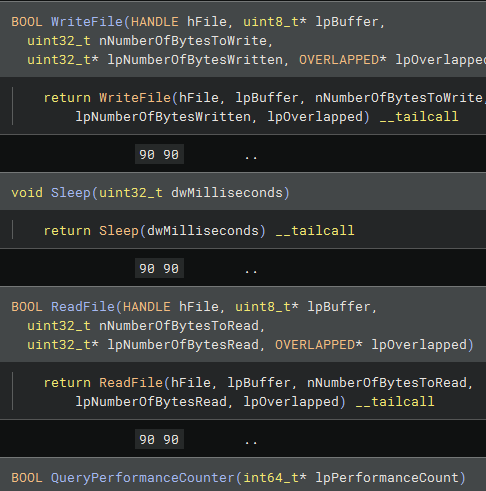Click OVERLAPPED* type in ReadFile signature
The image size is (486, 491).
click(x=319, y=345)
